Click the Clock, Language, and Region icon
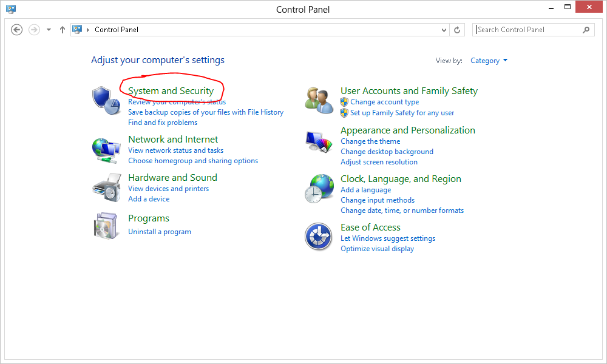This screenshot has height=364, width=607. pyautogui.click(x=319, y=189)
